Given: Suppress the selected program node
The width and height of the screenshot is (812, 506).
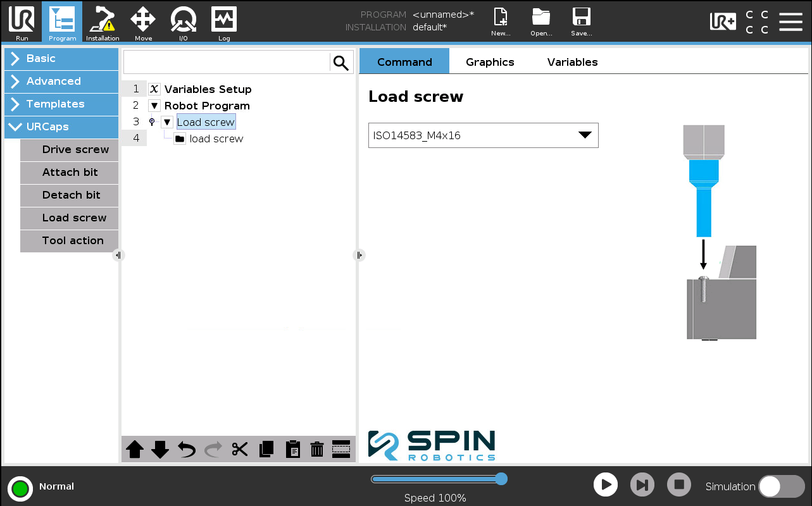Looking at the screenshot, I should [x=341, y=449].
